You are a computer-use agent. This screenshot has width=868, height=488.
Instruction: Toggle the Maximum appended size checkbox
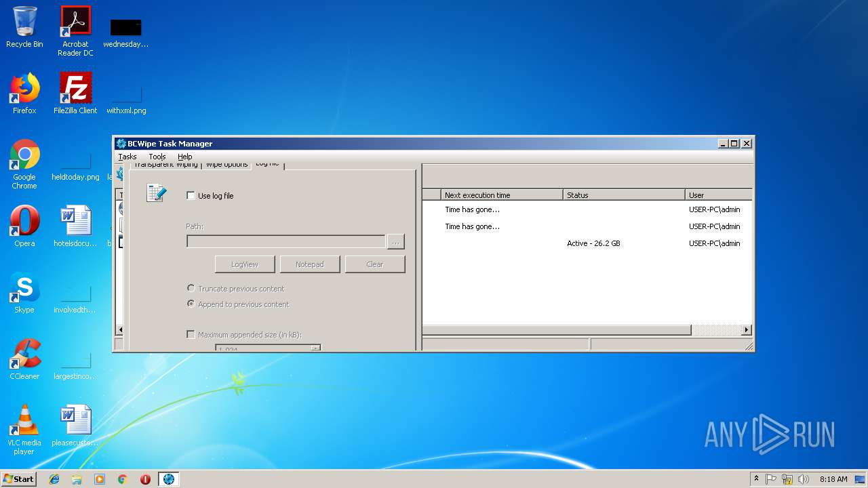[191, 334]
